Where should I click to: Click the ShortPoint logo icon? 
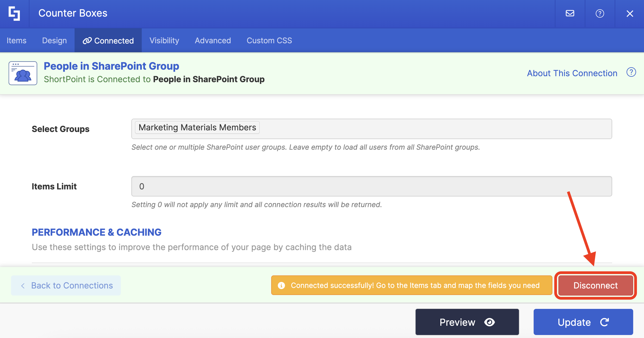14,13
